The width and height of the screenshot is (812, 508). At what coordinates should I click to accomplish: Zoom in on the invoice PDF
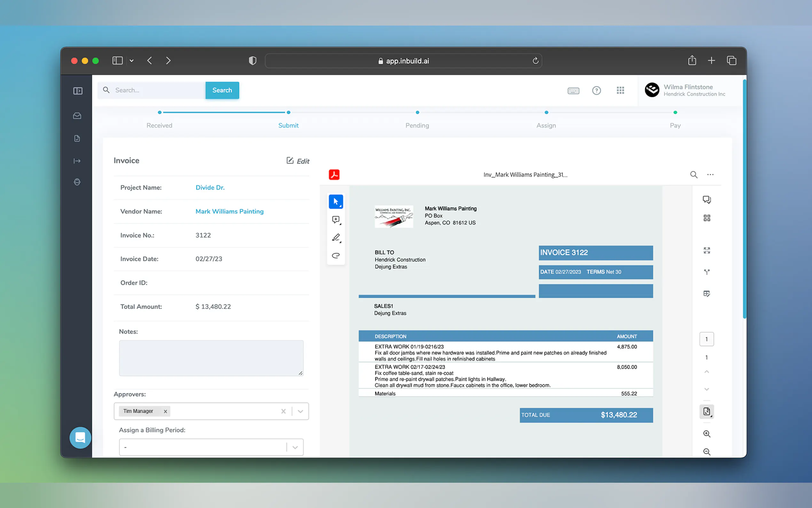pos(707,434)
